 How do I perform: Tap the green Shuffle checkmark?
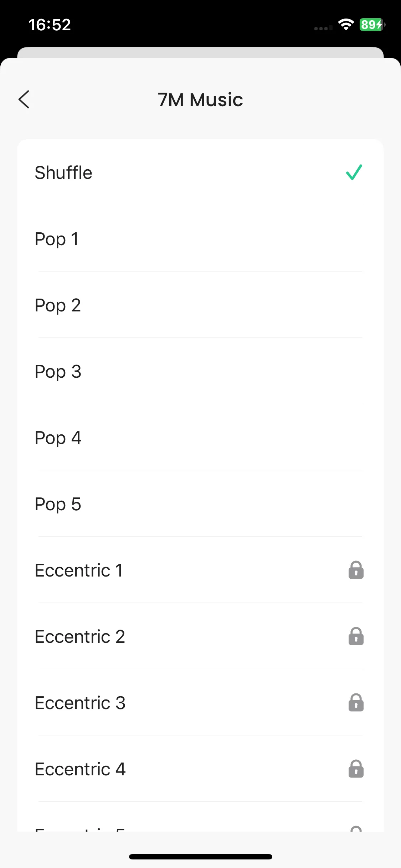pyautogui.click(x=354, y=172)
